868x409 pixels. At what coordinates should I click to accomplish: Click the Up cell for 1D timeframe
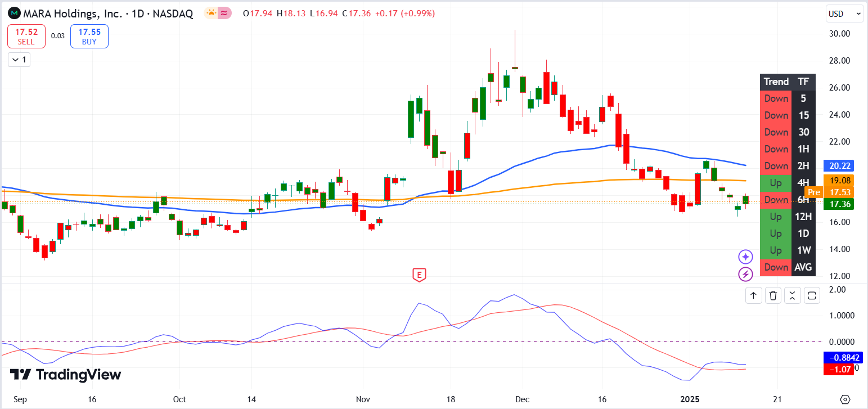[776, 233]
